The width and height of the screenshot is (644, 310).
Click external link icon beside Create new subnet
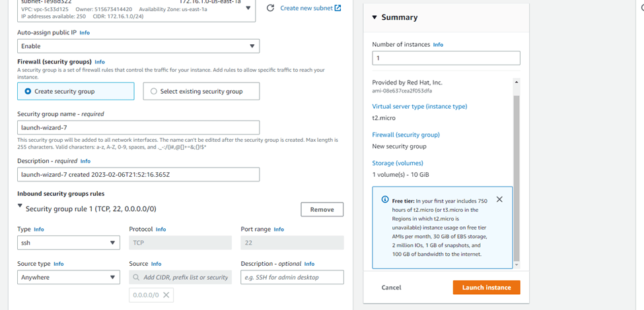click(x=338, y=9)
